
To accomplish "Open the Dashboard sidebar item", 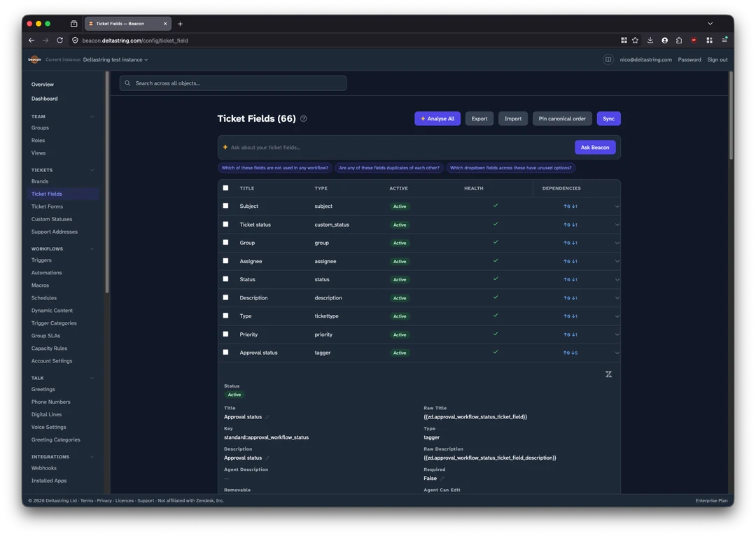I will tap(44, 99).
